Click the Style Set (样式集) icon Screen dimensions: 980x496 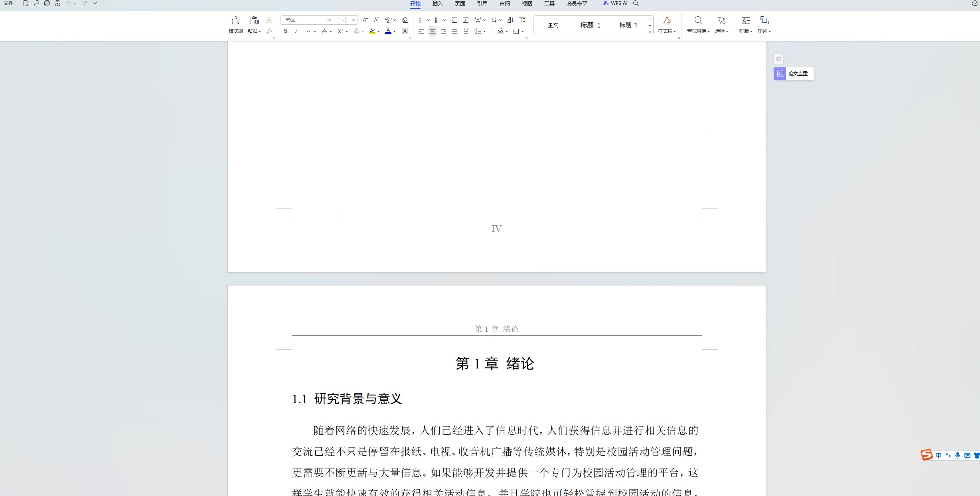667,20
